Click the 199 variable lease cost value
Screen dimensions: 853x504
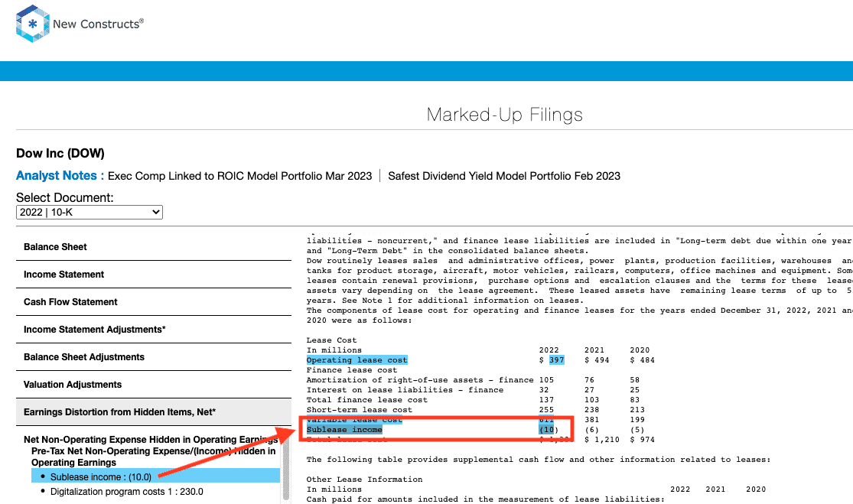(x=637, y=420)
